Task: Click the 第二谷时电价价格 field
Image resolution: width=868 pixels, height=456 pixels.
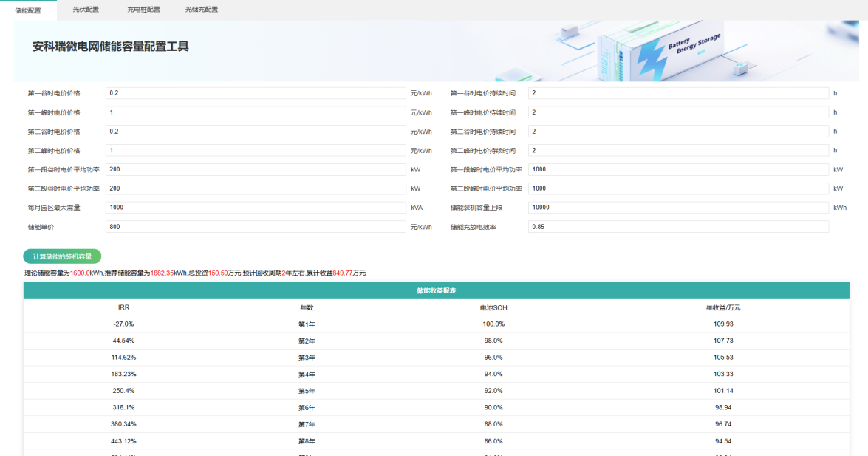Action: (x=256, y=132)
